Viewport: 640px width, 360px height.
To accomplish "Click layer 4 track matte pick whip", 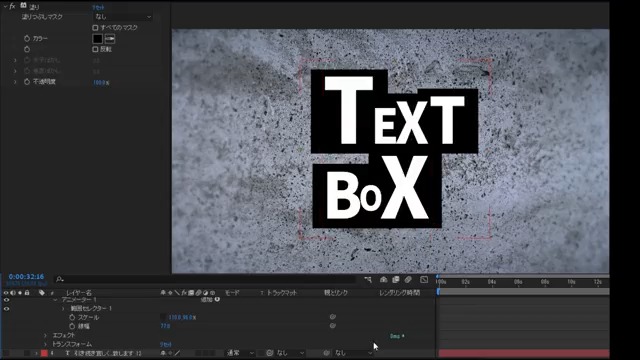I will tap(269, 353).
